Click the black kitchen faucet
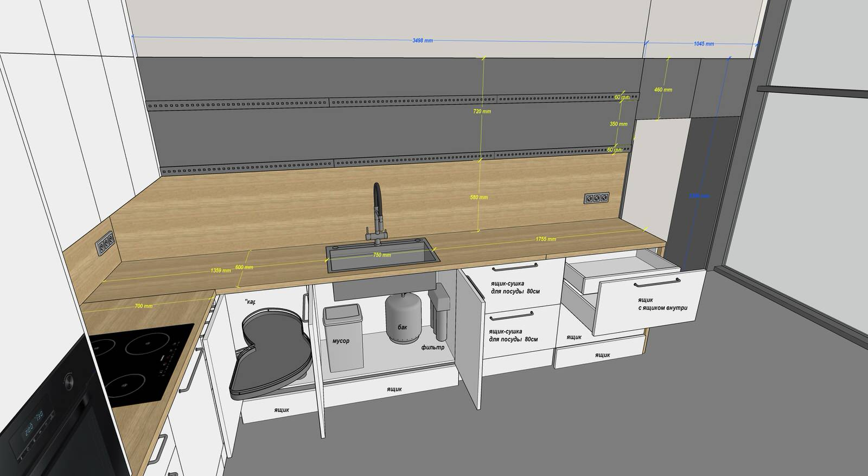Image resolution: width=868 pixels, height=476 pixels. [x=376, y=213]
